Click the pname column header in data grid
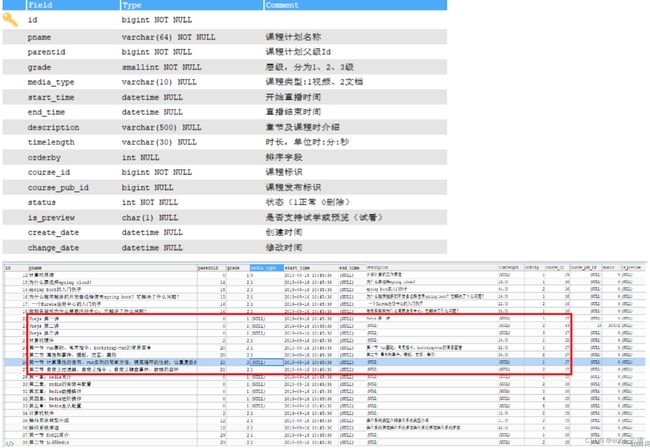 coord(35,268)
